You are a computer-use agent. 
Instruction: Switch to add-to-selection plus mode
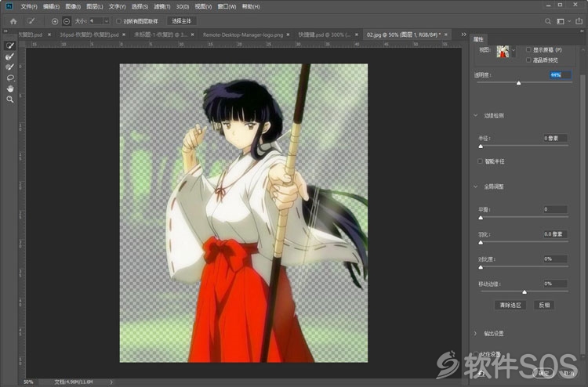pos(55,21)
